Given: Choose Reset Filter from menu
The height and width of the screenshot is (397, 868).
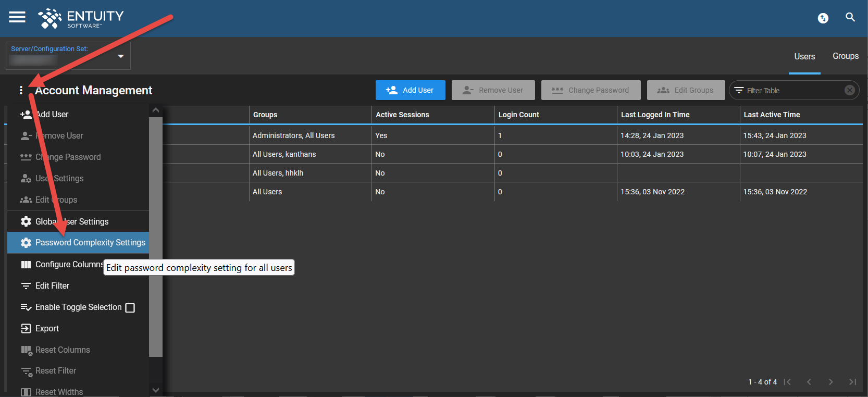Looking at the screenshot, I should 78,370.
